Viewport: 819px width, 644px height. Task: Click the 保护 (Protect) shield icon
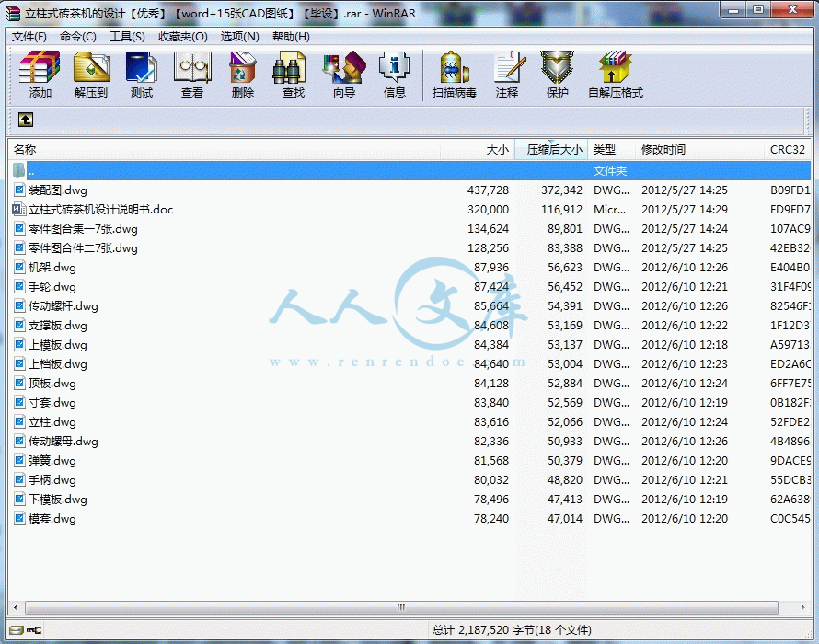557,67
